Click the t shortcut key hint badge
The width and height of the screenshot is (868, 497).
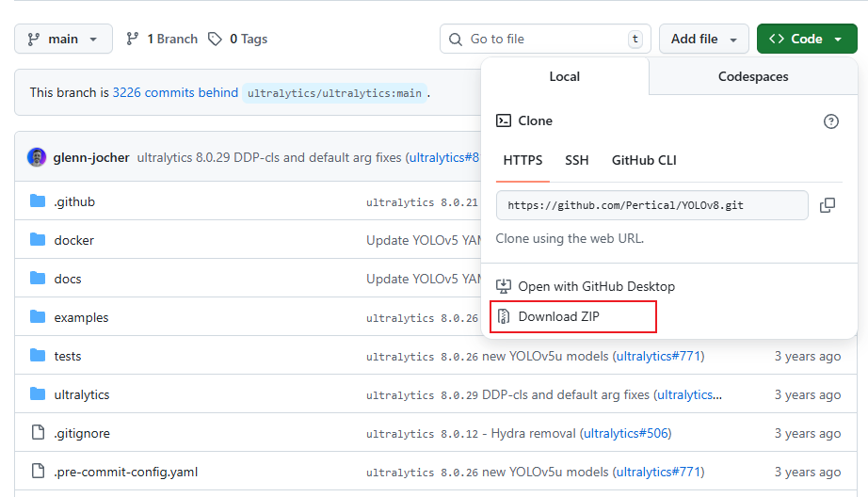coord(635,39)
